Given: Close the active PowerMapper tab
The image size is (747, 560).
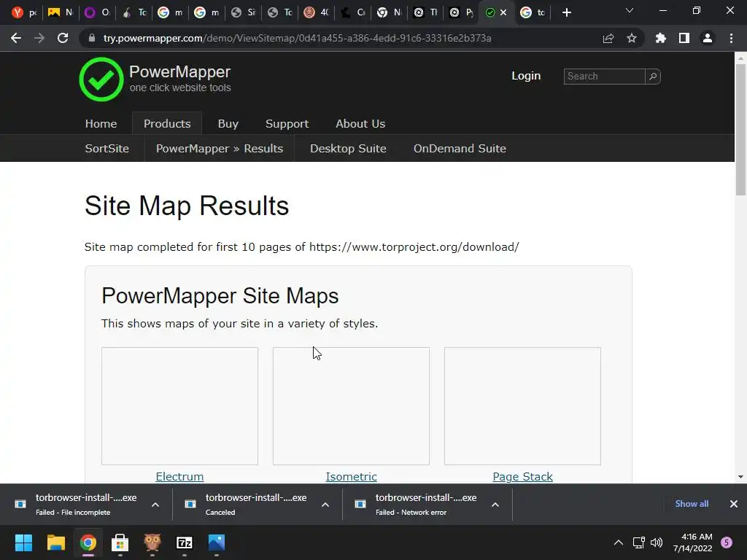Looking at the screenshot, I should (x=503, y=12).
